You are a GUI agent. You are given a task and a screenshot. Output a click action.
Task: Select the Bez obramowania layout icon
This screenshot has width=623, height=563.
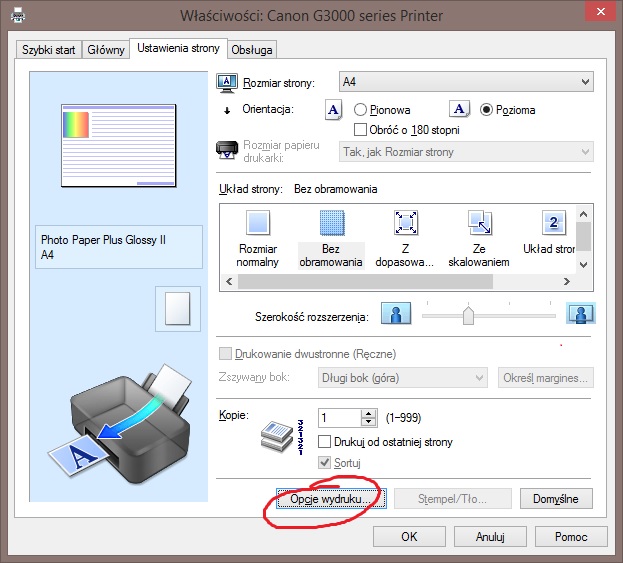332,222
